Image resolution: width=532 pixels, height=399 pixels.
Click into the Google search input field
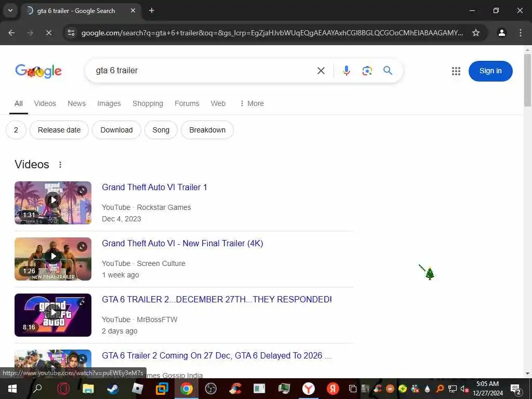click(x=204, y=71)
